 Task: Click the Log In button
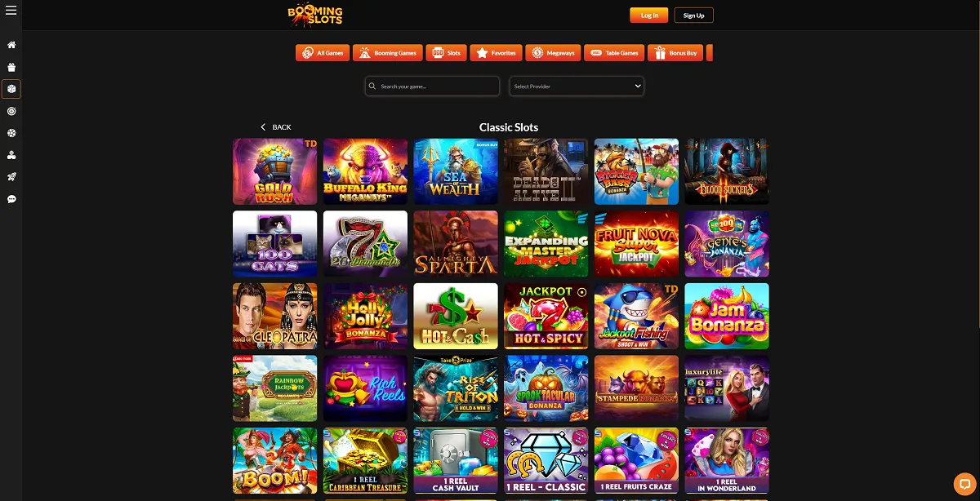pos(649,16)
